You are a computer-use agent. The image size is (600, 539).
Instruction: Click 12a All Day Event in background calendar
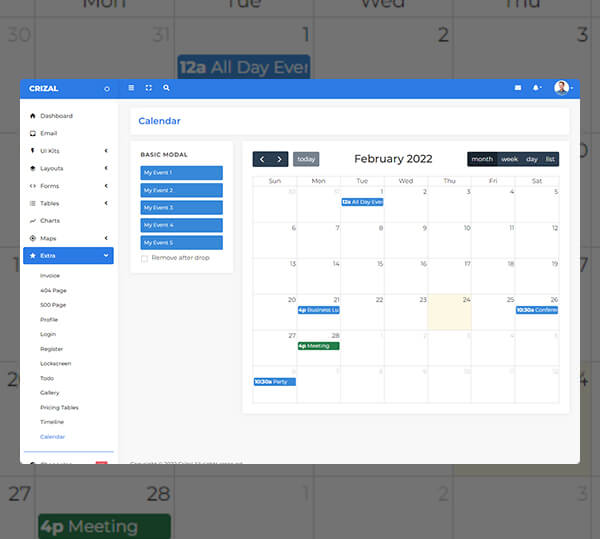point(244,67)
